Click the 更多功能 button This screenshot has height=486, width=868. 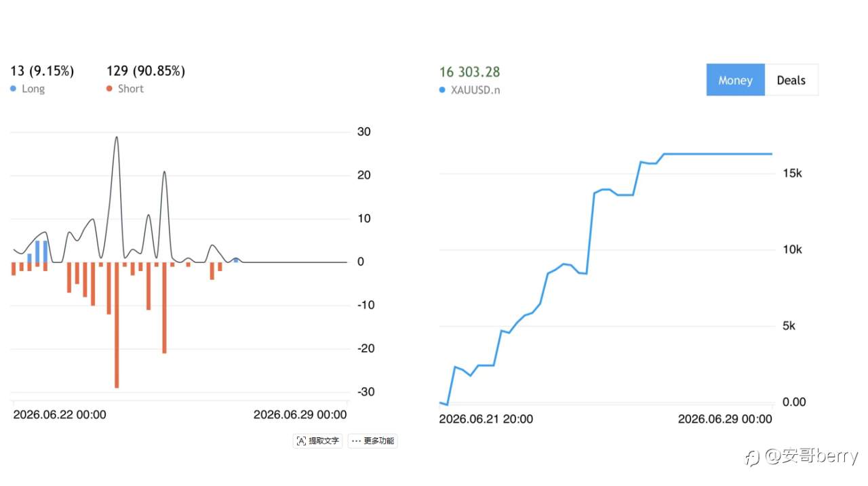372,441
